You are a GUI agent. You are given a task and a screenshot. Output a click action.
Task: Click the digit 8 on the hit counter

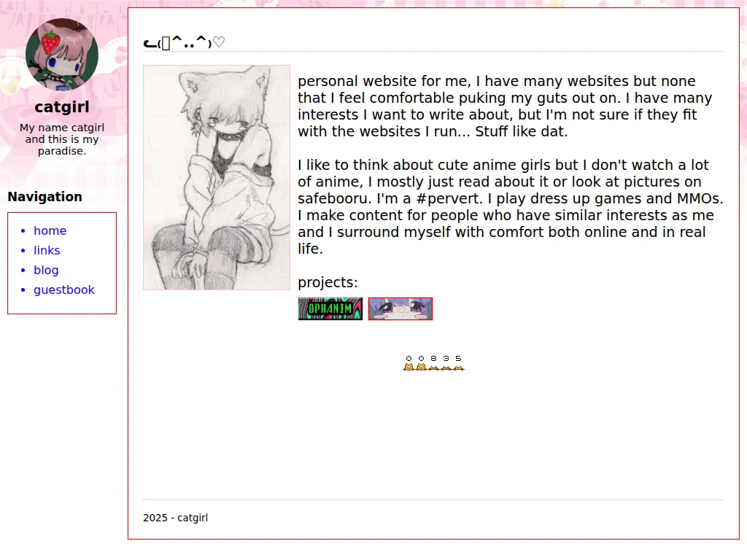tap(433, 358)
